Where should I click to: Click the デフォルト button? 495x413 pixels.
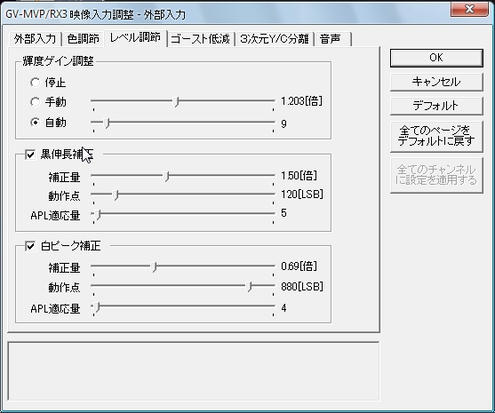436,106
